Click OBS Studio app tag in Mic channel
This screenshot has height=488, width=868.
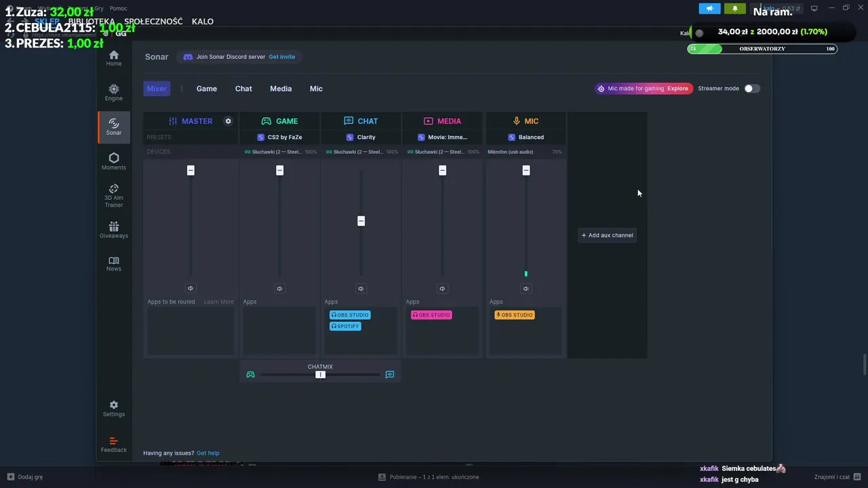pos(515,315)
